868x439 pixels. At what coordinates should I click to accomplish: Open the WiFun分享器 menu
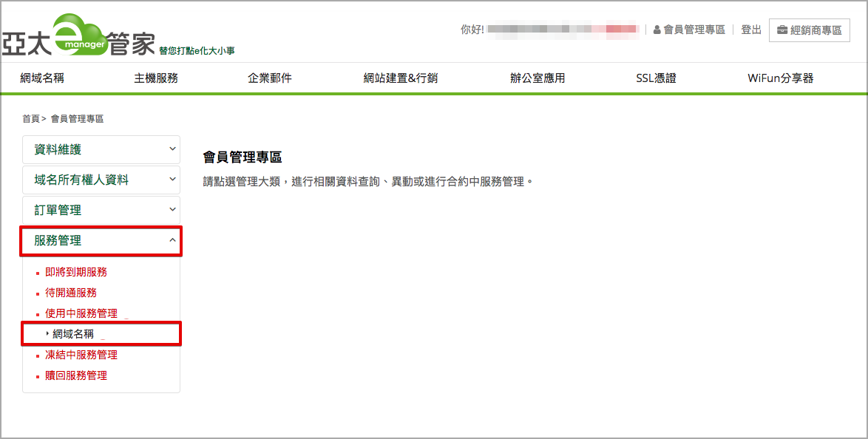781,78
